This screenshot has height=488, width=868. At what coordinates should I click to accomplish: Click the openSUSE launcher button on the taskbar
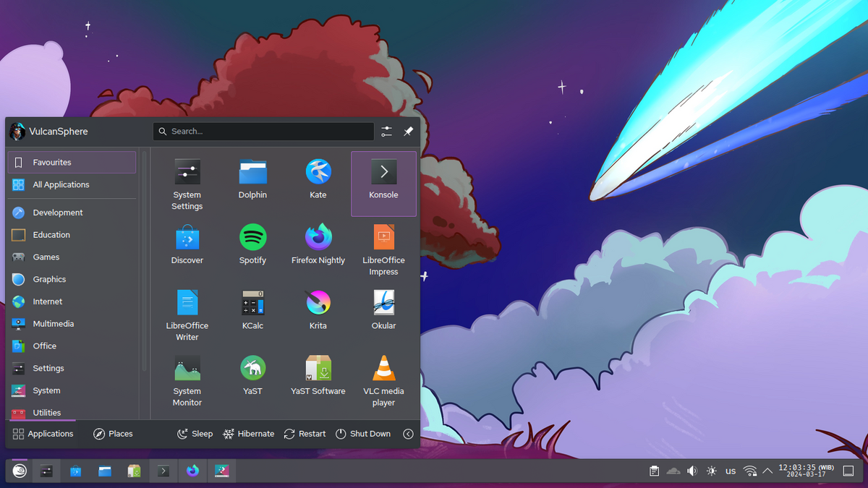click(x=19, y=471)
